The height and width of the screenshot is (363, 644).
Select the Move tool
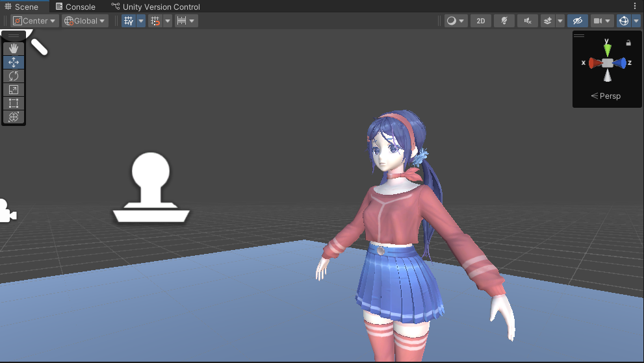[x=14, y=62]
